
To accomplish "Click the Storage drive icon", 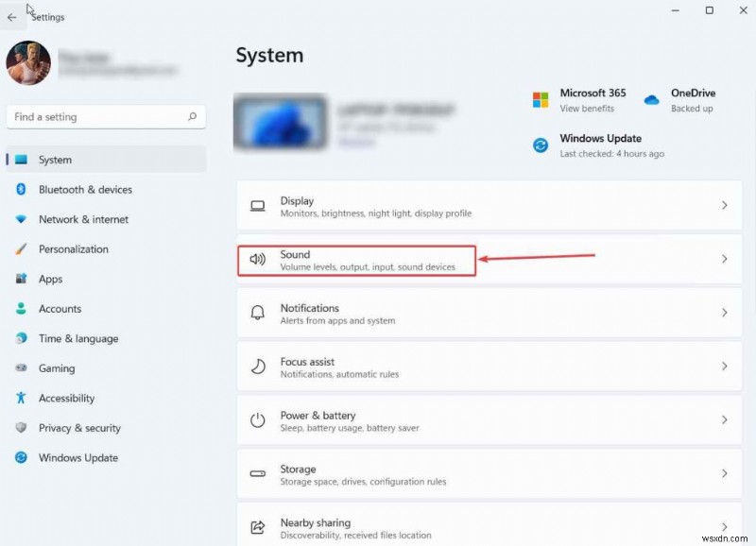I will click(x=257, y=473).
